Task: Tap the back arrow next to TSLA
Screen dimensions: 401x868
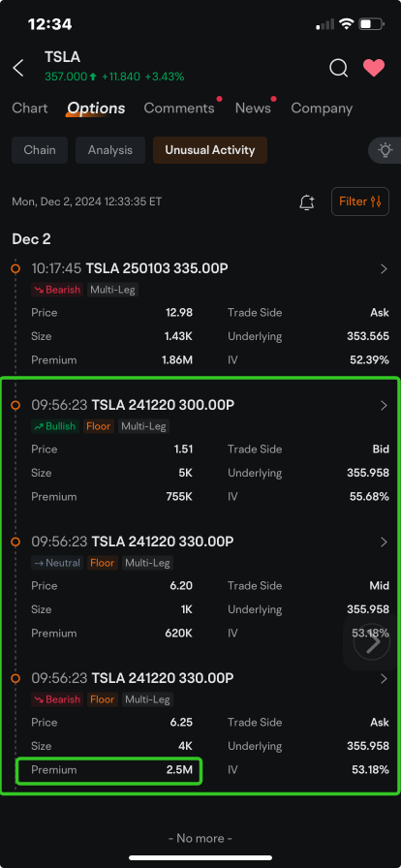Action: 18,68
